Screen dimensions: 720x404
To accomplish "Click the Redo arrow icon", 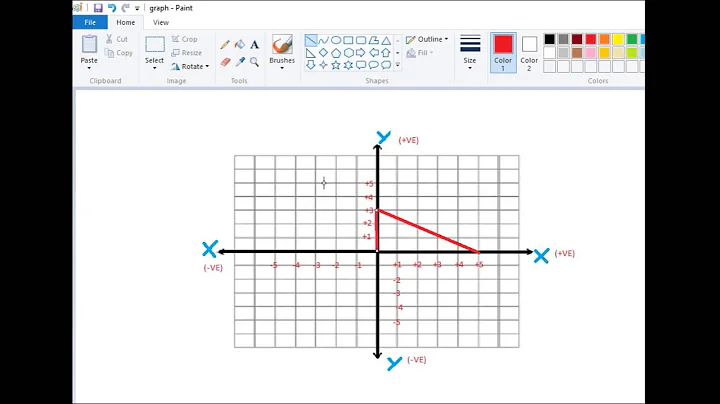I will (125, 8).
